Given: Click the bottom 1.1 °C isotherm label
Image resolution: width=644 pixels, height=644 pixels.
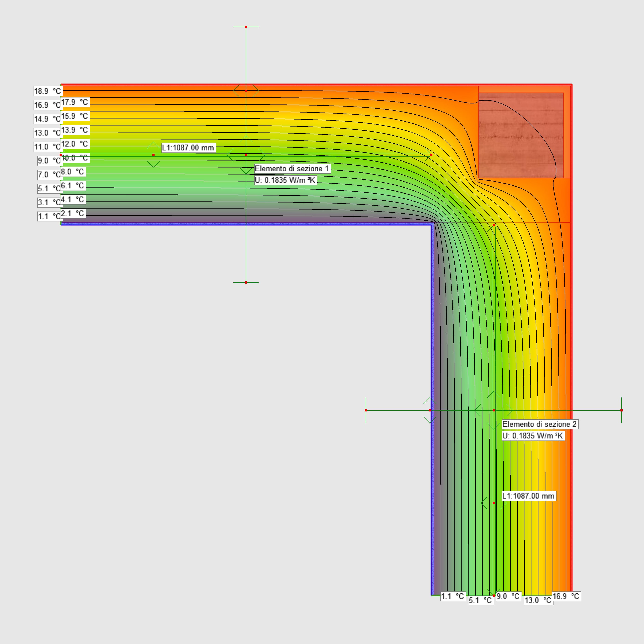Looking at the screenshot, I should point(453,596).
